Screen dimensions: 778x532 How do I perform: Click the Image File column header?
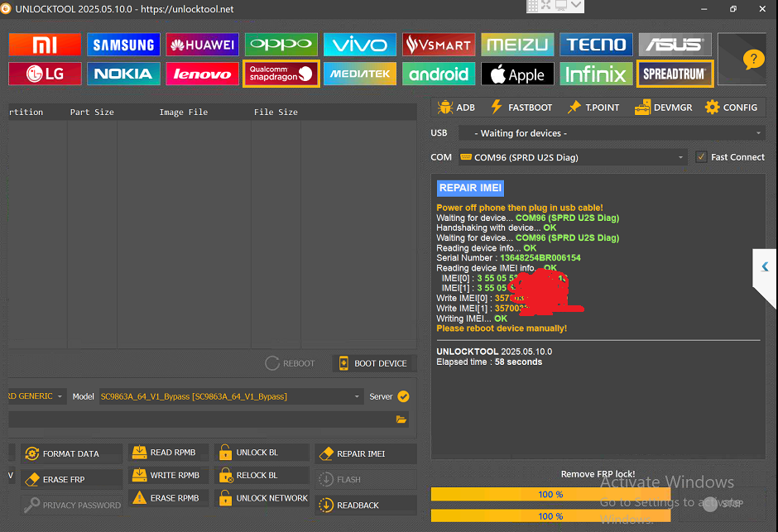184,112
